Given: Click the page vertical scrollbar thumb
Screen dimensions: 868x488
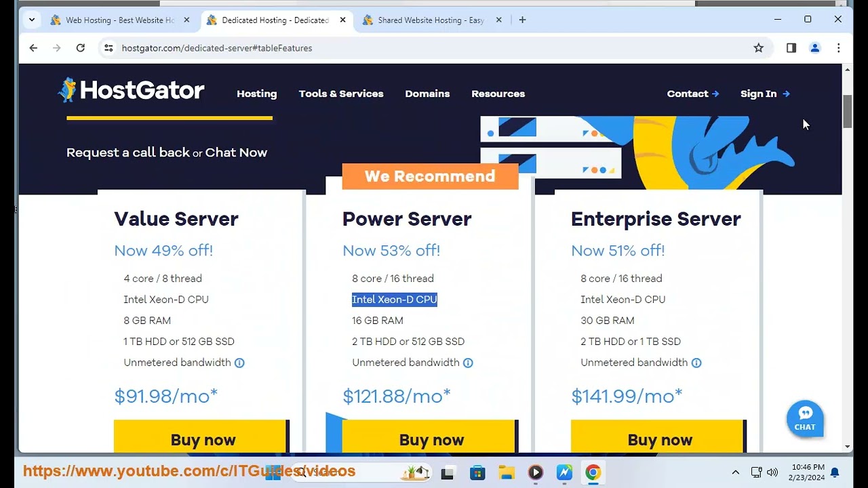Looking at the screenshot, I should pos(847,111).
